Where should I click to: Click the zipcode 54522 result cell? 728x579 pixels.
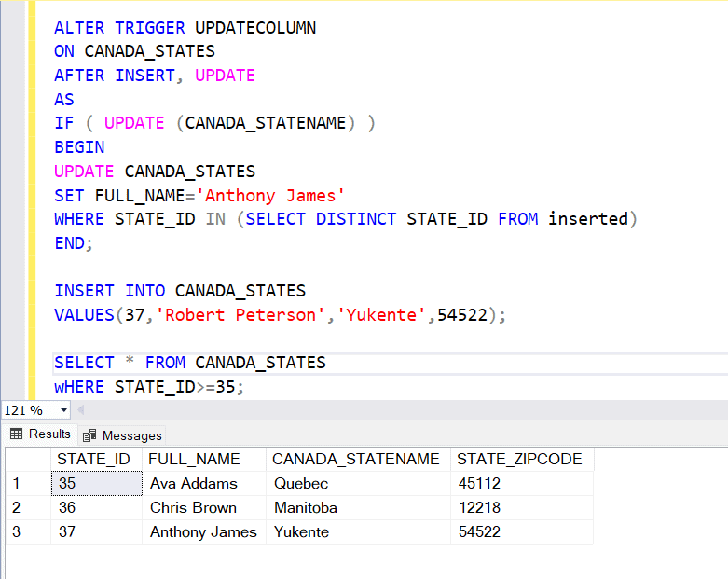(x=522, y=531)
